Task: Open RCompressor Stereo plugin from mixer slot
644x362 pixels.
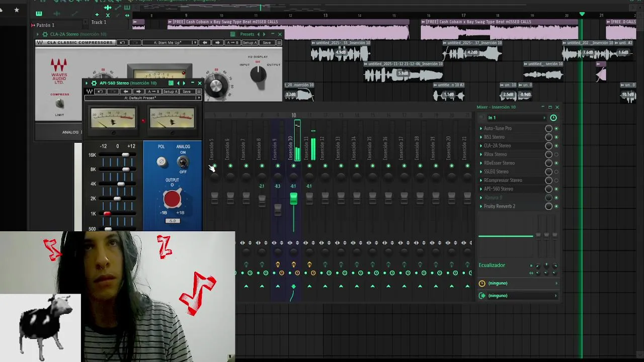Action: 503,180
